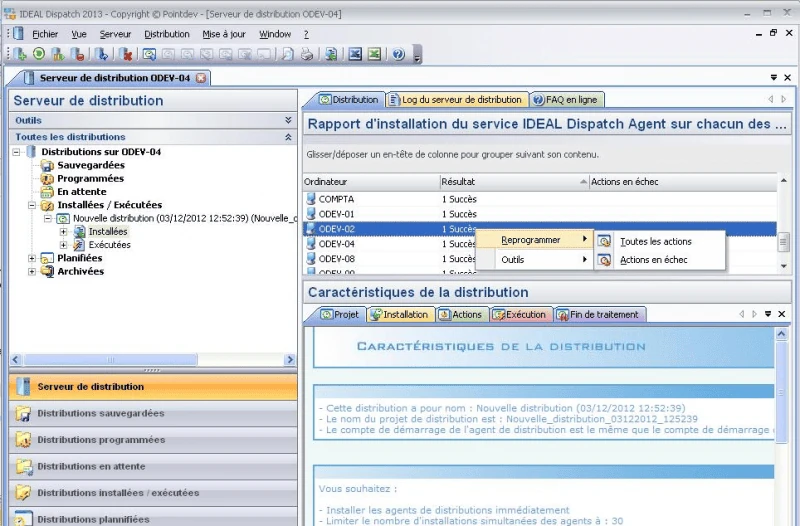Click the Distributions programmées navigation icon

coord(23,440)
